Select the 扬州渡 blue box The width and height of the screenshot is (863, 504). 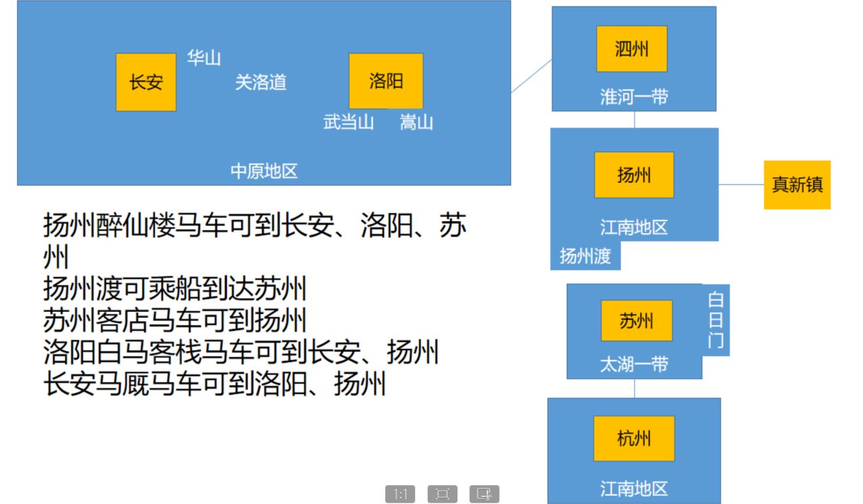tap(585, 256)
